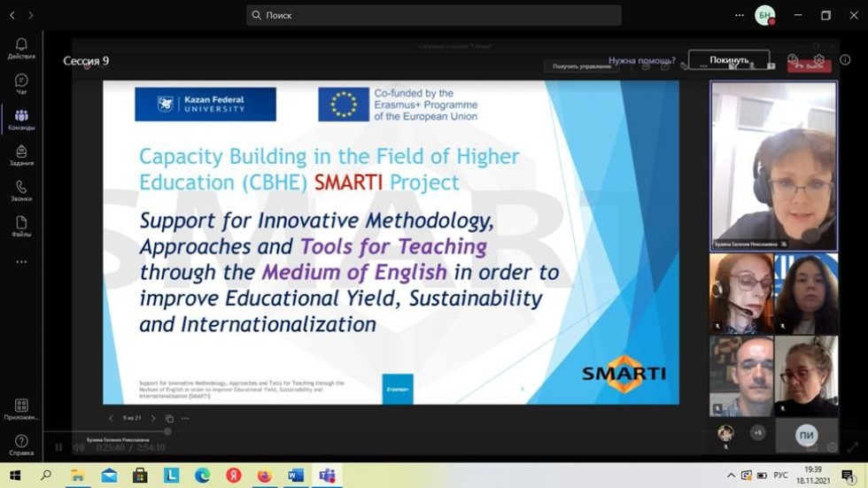The image size is (868, 488).
Task: Open Справка (Help) at sidebar bottom
Action: (21, 445)
